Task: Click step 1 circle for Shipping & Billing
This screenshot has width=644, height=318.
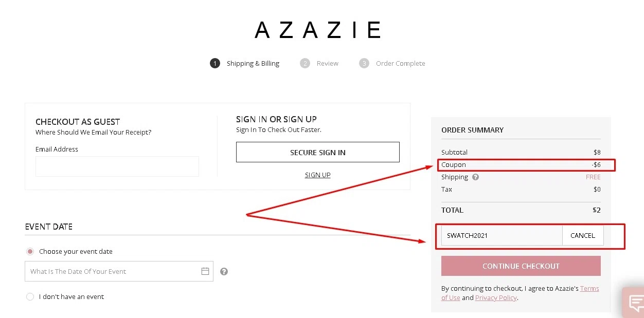Action: (215, 63)
